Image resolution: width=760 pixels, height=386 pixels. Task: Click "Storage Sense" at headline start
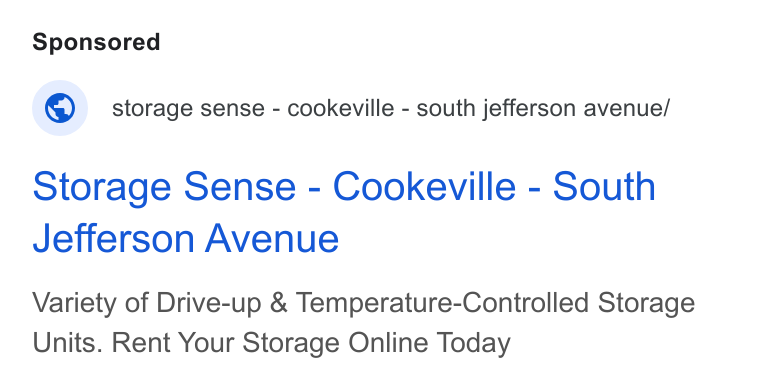tap(164, 186)
